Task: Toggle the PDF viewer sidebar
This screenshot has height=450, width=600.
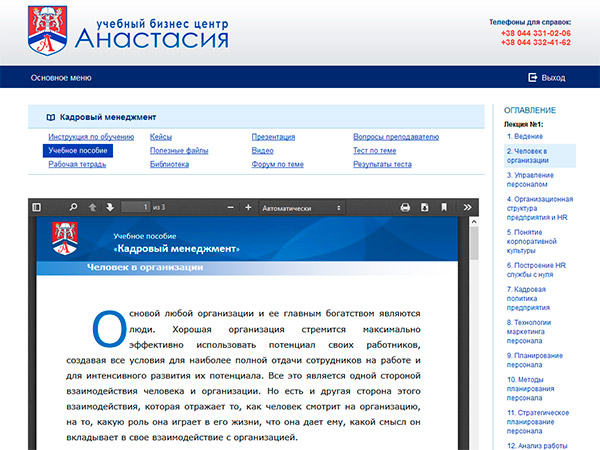Action: pyautogui.click(x=37, y=207)
